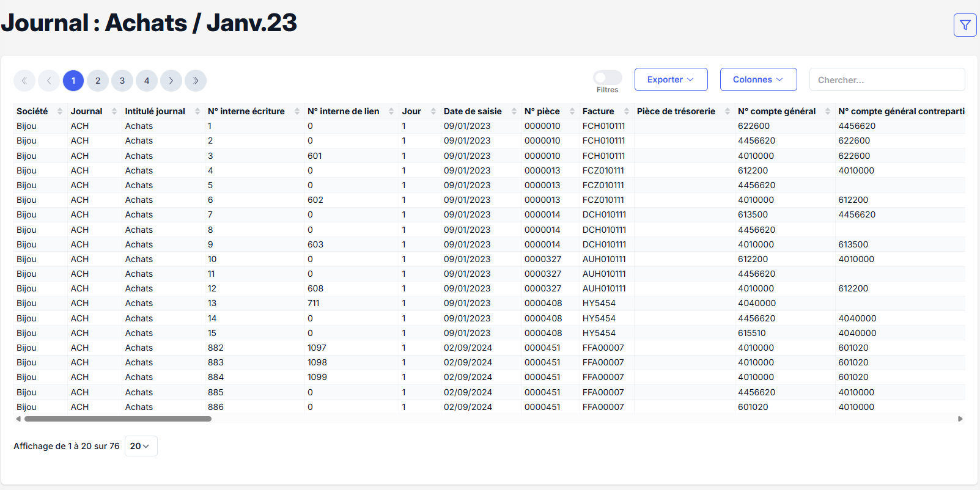Go to previous page arrow
This screenshot has width=980, height=490.
[x=49, y=81]
